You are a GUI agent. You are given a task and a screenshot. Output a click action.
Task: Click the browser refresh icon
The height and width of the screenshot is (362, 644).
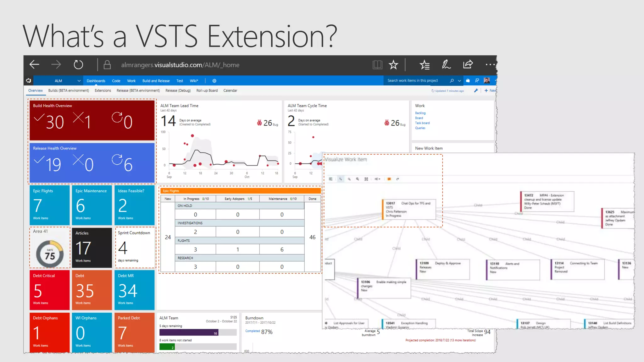pos(78,65)
